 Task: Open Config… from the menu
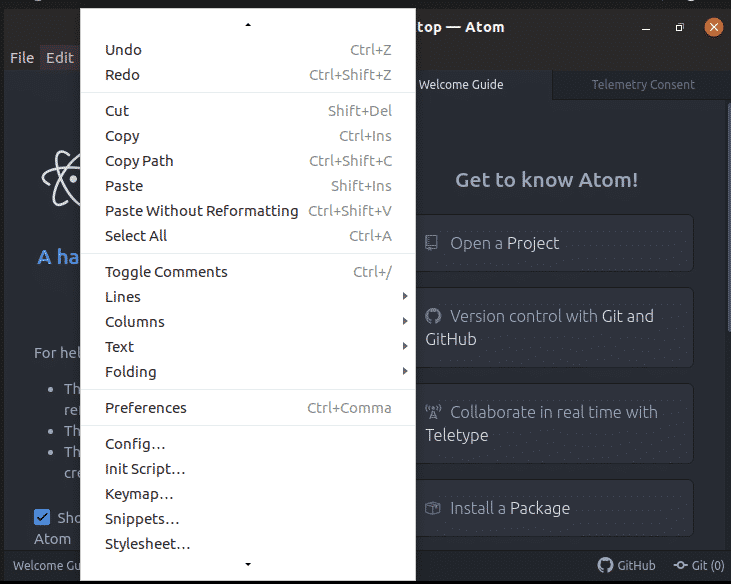(x=248, y=444)
